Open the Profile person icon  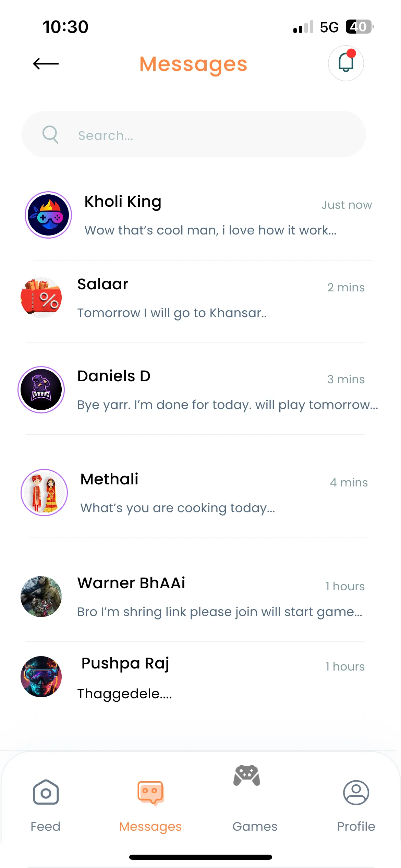click(x=356, y=793)
